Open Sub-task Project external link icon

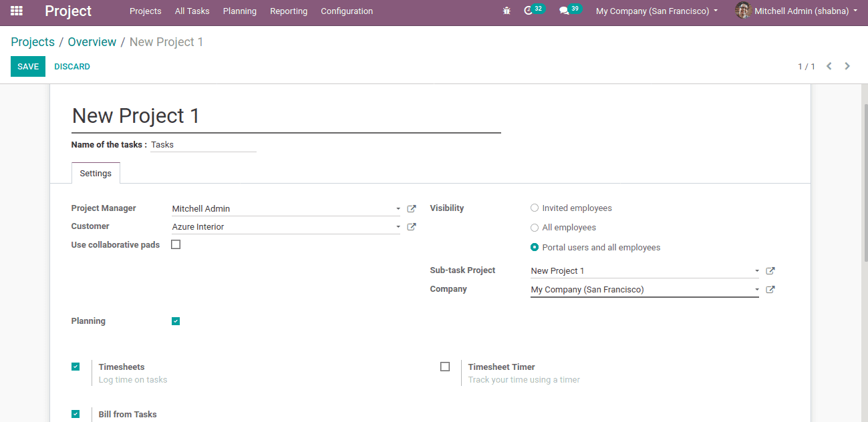770,270
